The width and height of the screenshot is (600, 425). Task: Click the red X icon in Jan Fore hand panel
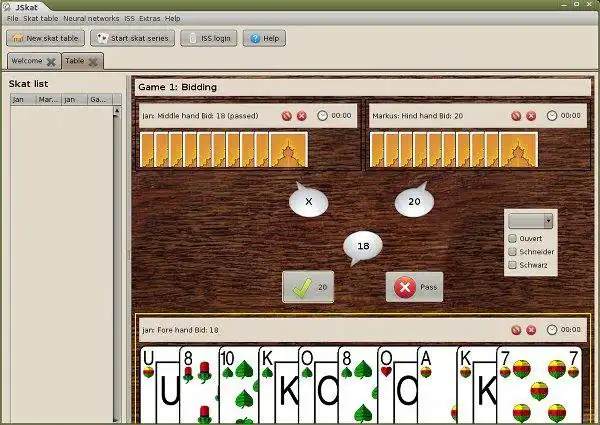pyautogui.click(x=531, y=330)
